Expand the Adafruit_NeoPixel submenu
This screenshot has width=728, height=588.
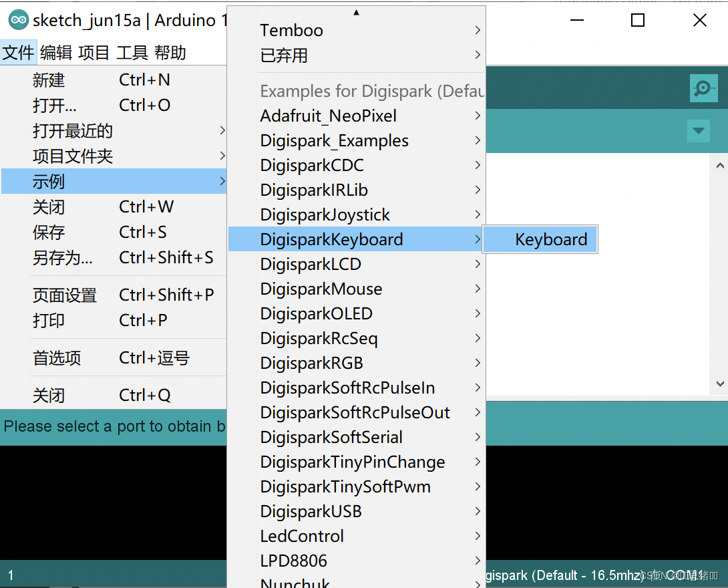(x=357, y=116)
